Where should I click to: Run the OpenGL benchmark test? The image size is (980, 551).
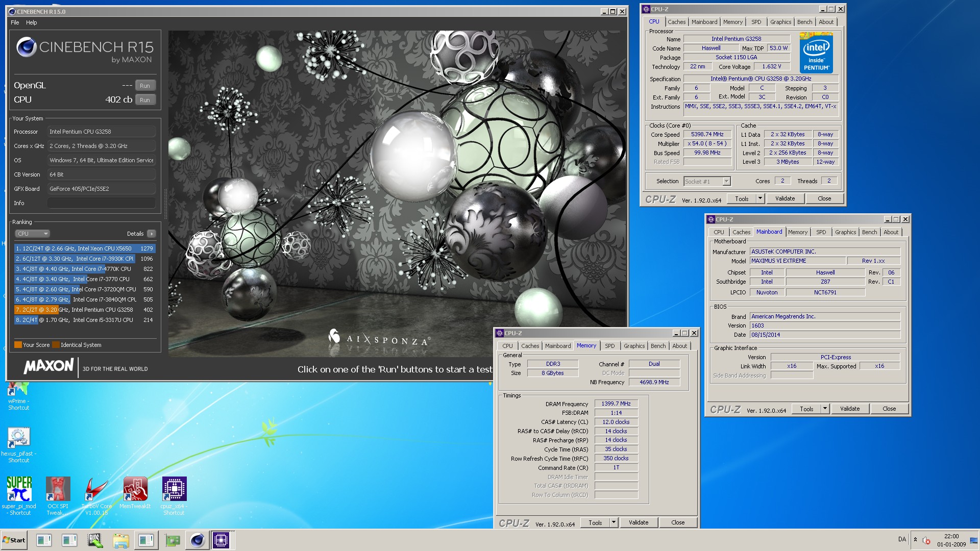pyautogui.click(x=145, y=86)
